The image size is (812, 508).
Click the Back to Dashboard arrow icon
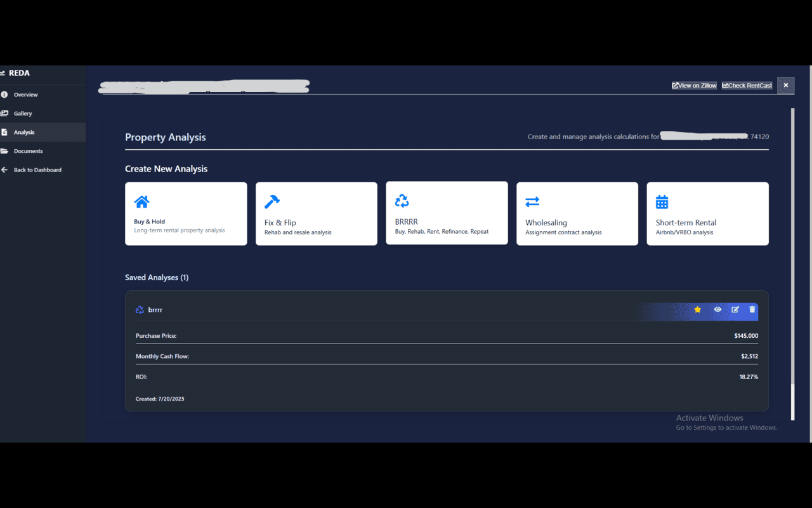click(x=4, y=170)
